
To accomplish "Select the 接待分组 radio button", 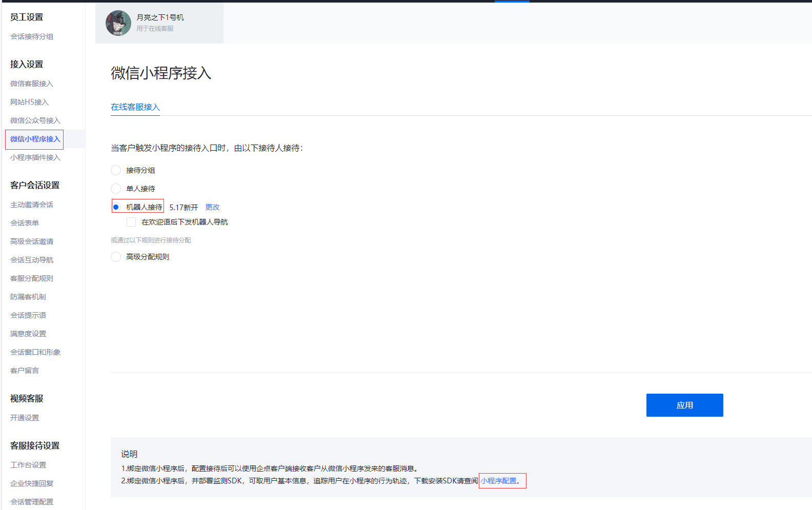I will (x=116, y=170).
